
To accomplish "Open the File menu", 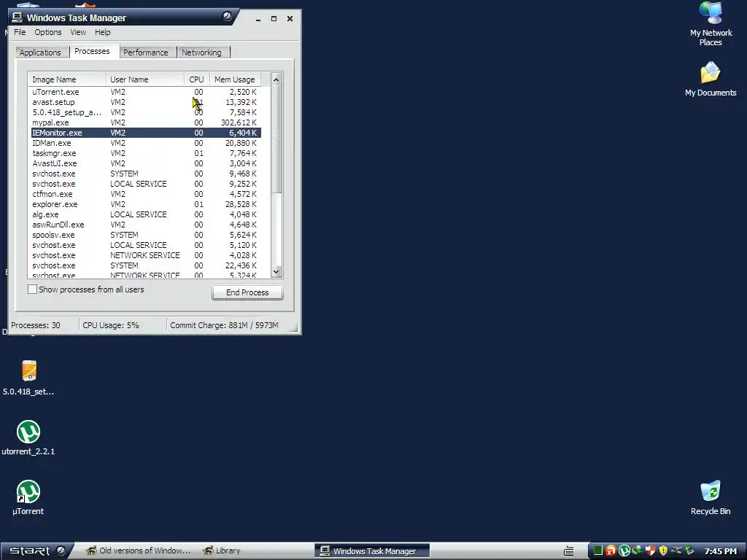I will tap(20, 32).
